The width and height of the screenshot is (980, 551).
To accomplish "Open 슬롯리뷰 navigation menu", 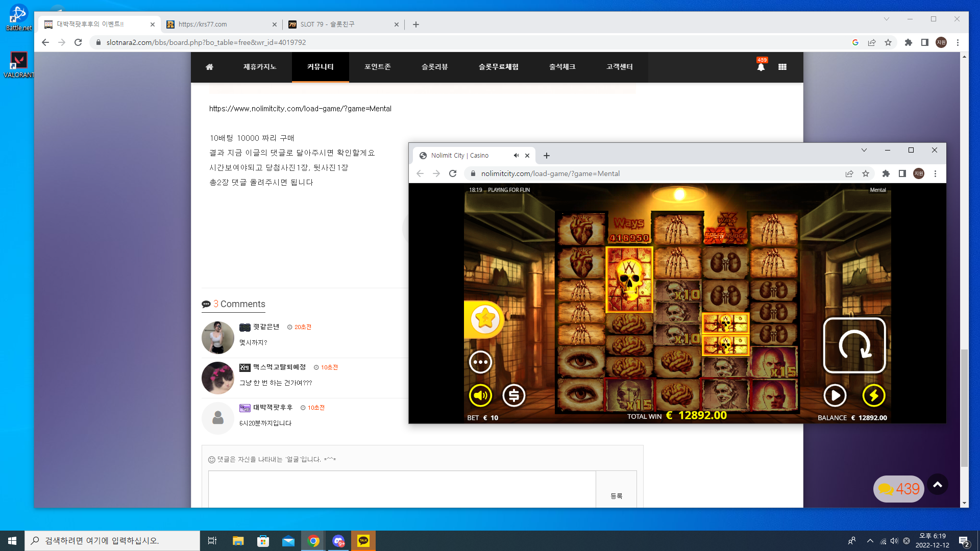I will (435, 67).
